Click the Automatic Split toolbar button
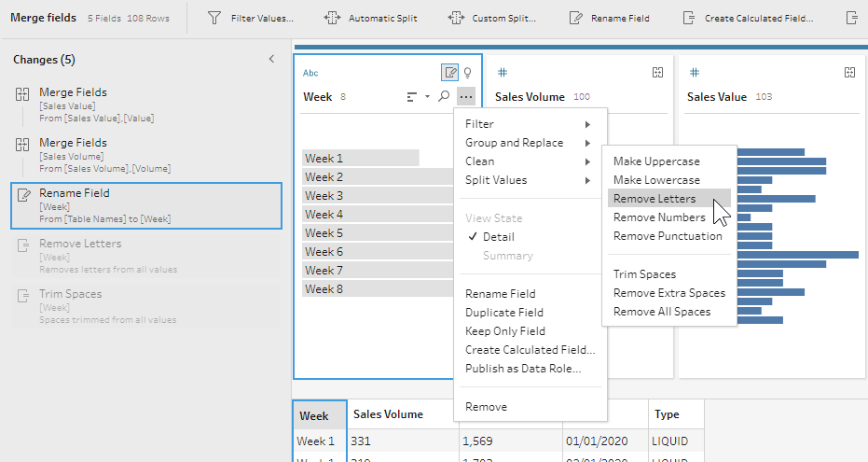This screenshot has width=868, height=462. [x=371, y=19]
